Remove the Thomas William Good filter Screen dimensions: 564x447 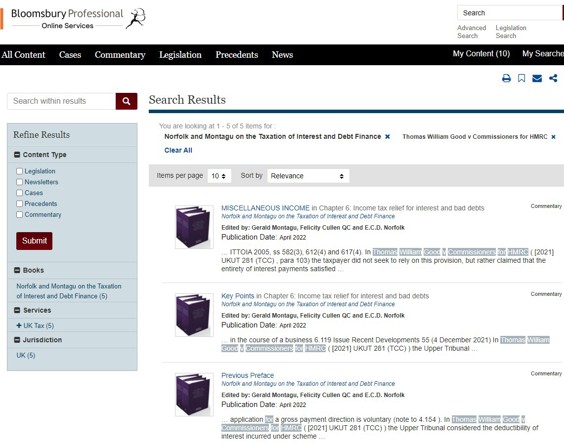(x=553, y=137)
